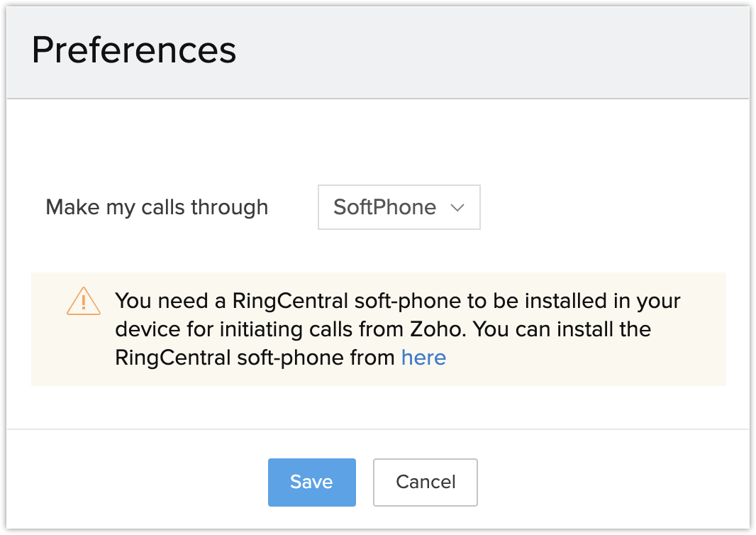Open the SoftPhone calling method dropdown
Screen dimensions: 756x535
399,207
